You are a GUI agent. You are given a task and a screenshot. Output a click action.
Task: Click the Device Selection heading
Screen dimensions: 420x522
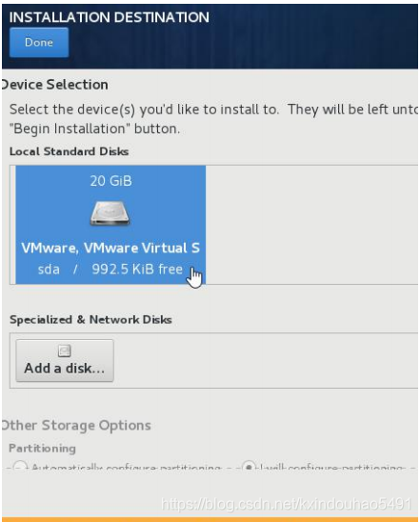click(55, 85)
